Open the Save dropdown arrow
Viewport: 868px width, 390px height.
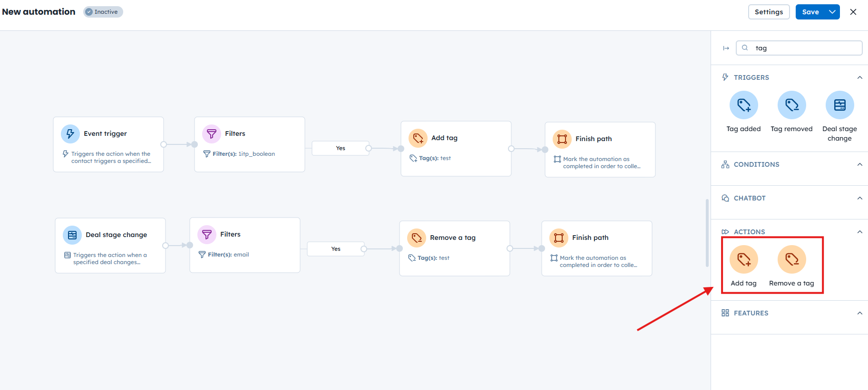[832, 12]
